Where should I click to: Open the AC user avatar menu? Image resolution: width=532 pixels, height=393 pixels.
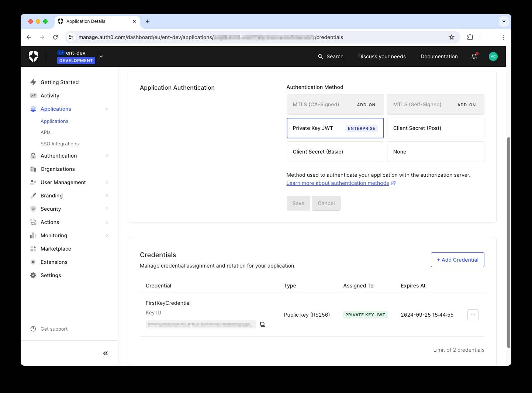click(493, 56)
